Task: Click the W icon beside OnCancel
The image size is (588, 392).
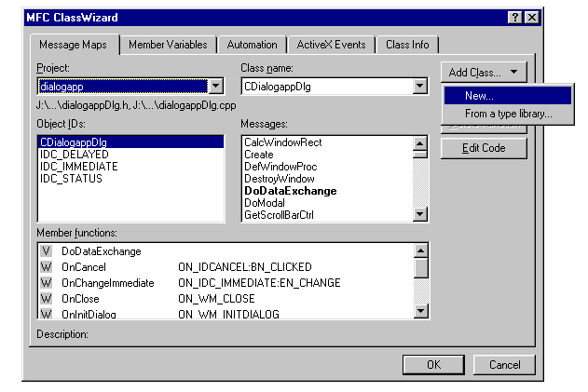Action: click(46, 267)
